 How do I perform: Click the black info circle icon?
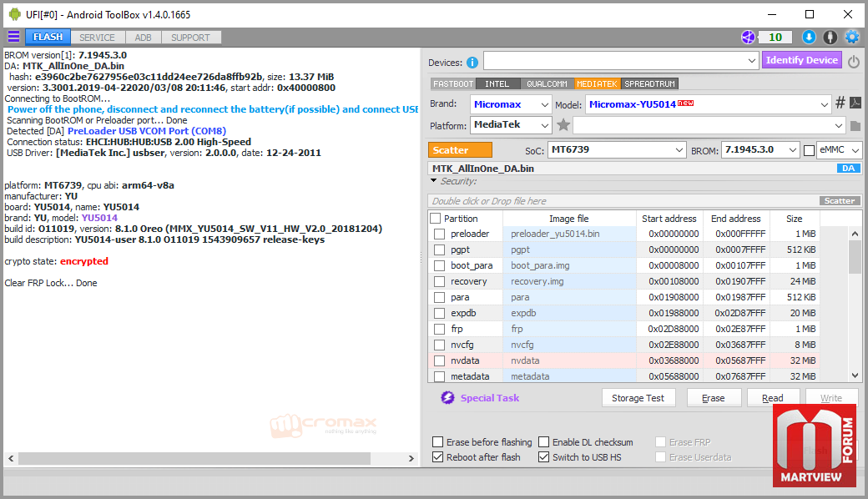pos(830,37)
